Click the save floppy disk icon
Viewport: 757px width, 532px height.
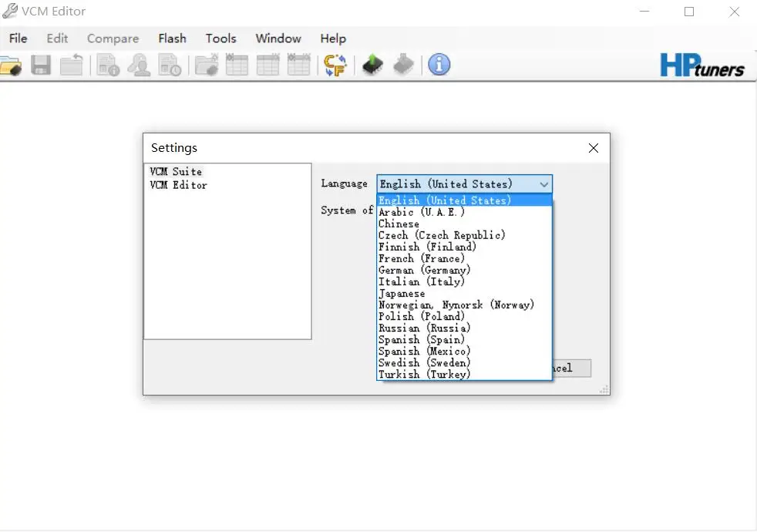click(x=41, y=65)
